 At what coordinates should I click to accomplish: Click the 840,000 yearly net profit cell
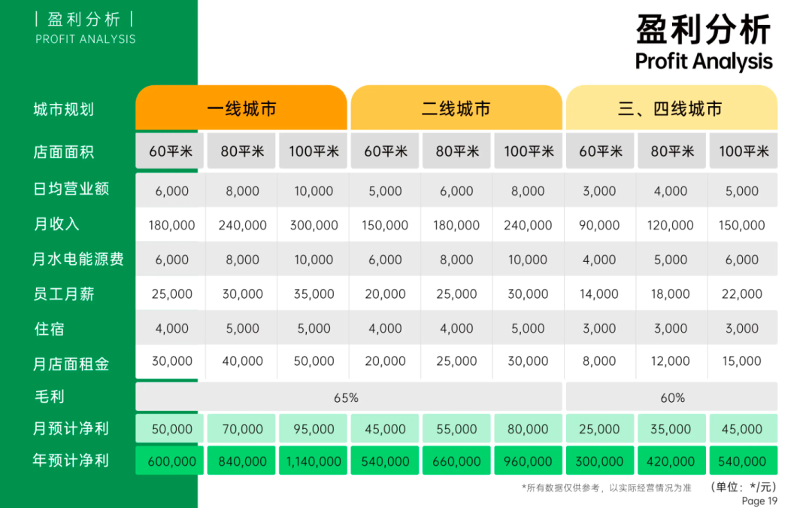click(241, 461)
